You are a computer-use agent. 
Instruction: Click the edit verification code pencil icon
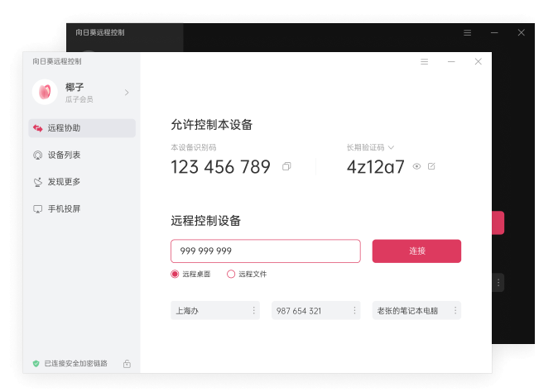[431, 166]
